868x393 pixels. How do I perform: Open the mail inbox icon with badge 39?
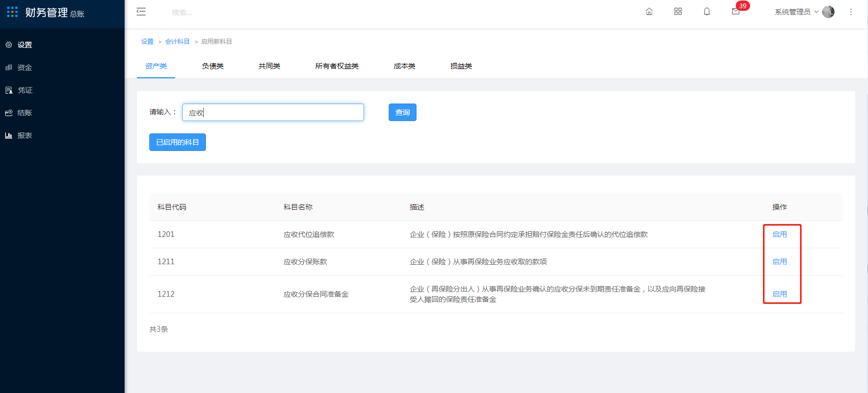(x=736, y=11)
